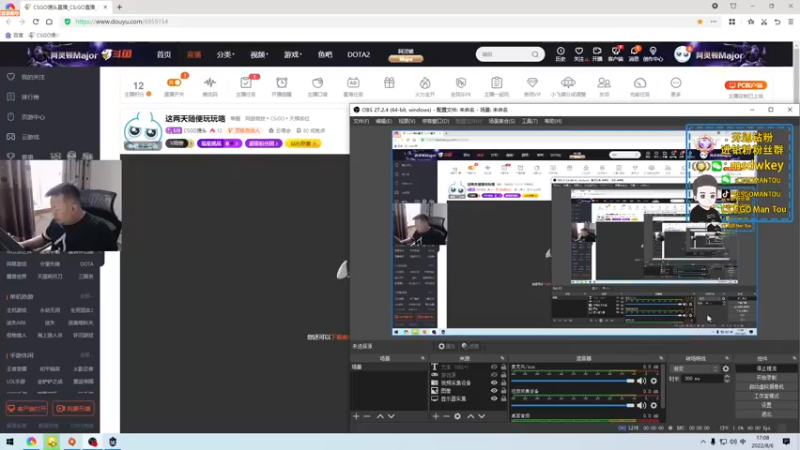Adjust the first mixer channel volume slider
This screenshot has height=450, width=800.
tap(573, 381)
